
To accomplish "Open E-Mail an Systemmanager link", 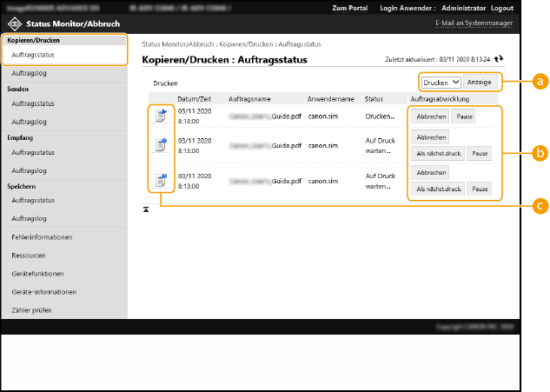I will (497, 23).
